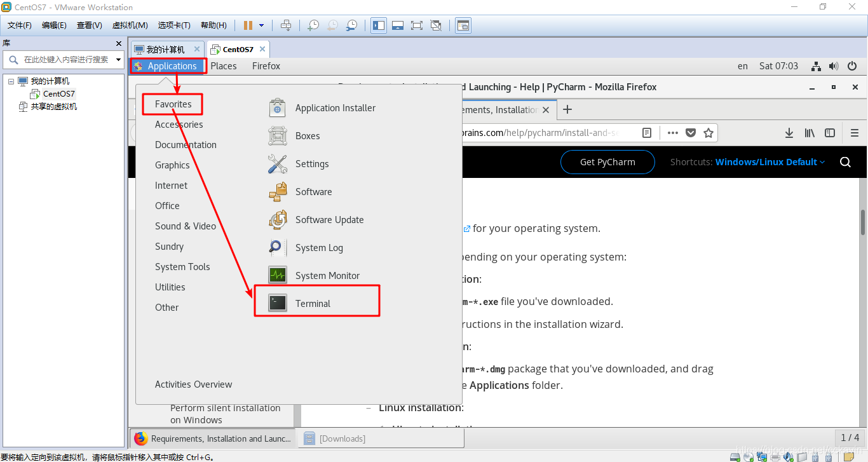The image size is (868, 462).
Task: Click the VMware pause virtual machine icon
Action: [x=248, y=25]
